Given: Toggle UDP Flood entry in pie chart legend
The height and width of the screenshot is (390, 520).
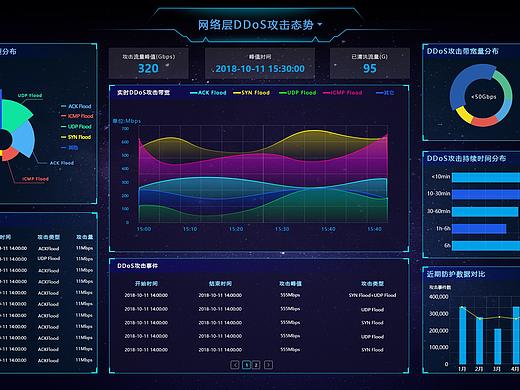Looking at the screenshot, I should point(76,127).
